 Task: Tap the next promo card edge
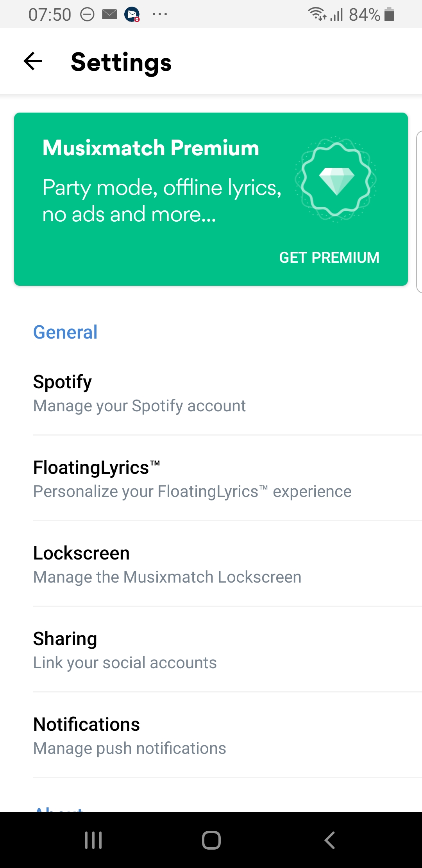(x=419, y=212)
